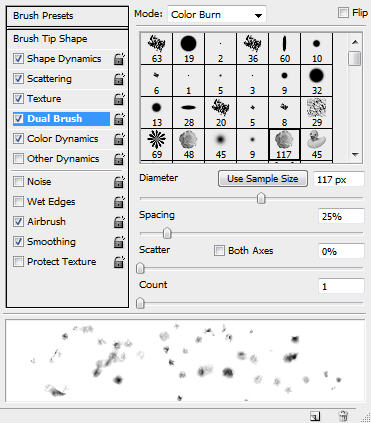The height and width of the screenshot is (423, 371).
Task: Select the 13 round brush thumbnail
Action: click(x=157, y=113)
